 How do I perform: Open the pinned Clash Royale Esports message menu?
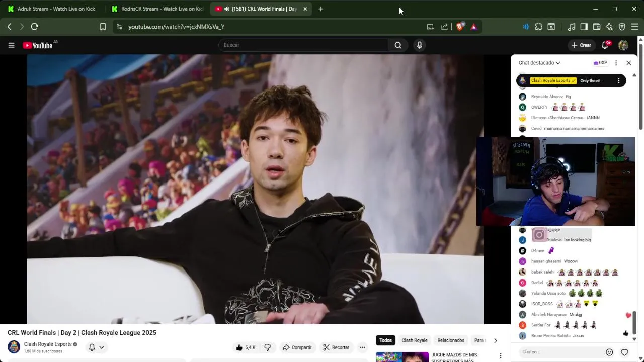pyautogui.click(x=618, y=81)
